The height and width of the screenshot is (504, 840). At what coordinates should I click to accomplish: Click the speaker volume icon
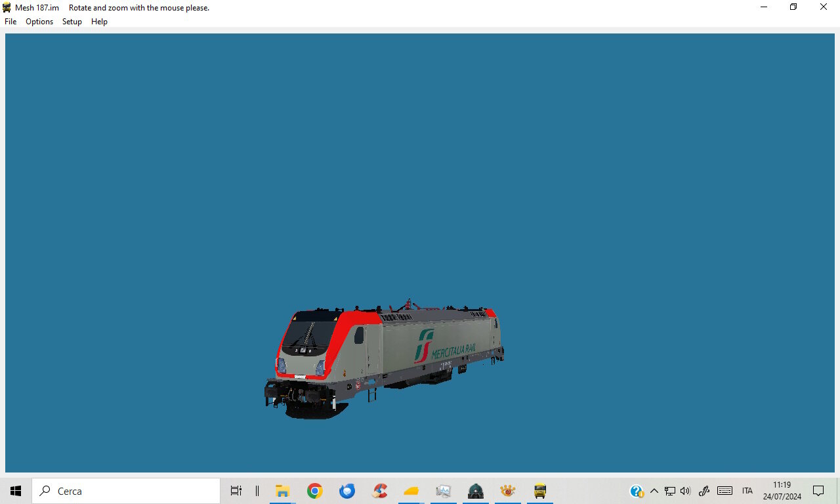coord(686,491)
